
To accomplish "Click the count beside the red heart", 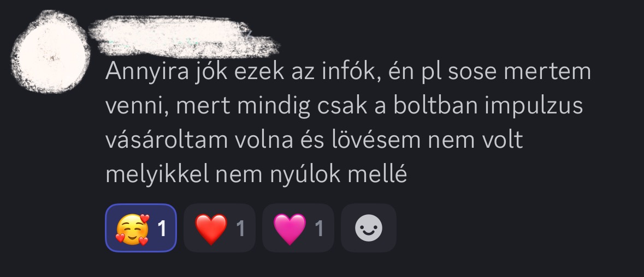I will [241, 228].
